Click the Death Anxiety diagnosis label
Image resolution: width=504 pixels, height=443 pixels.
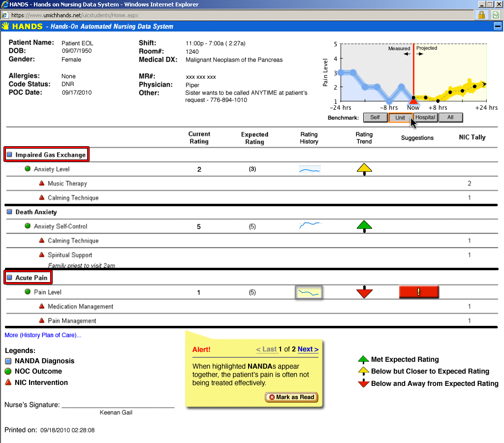tap(36, 212)
